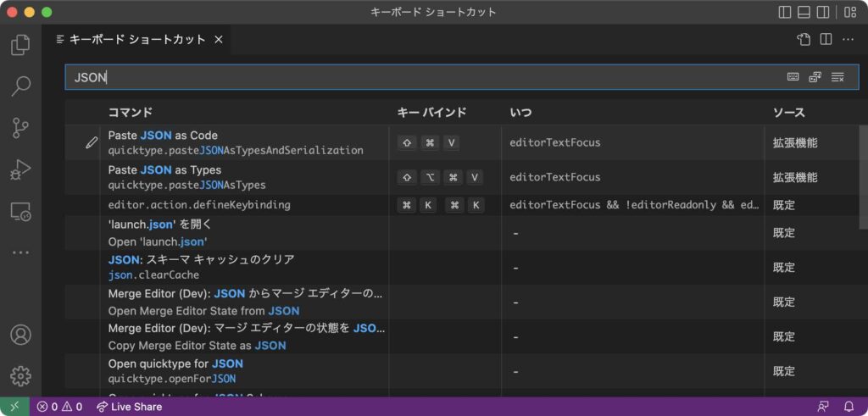The image size is (868, 416).
Task: Open the Remote Explorer view
Action: click(20, 212)
